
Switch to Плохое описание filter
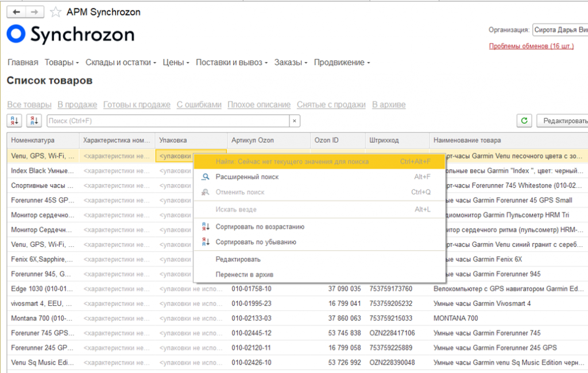pos(259,104)
